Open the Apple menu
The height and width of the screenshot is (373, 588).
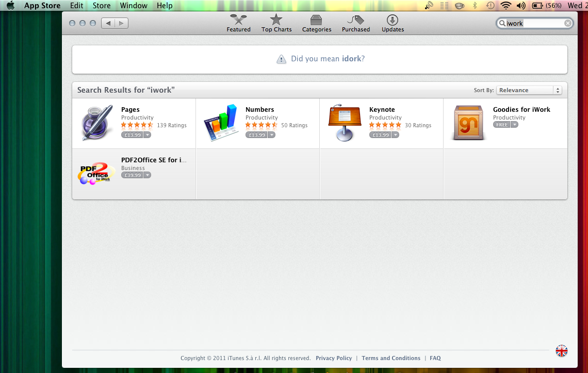point(10,5)
